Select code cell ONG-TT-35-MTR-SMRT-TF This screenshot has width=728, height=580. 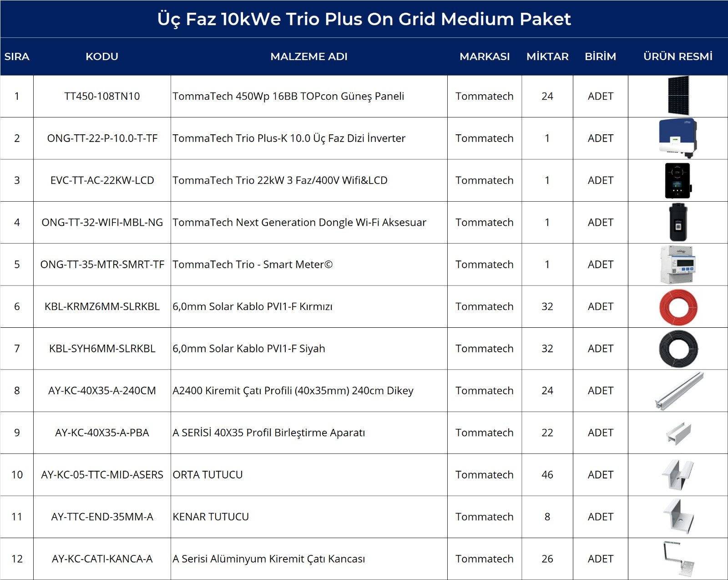102,265
